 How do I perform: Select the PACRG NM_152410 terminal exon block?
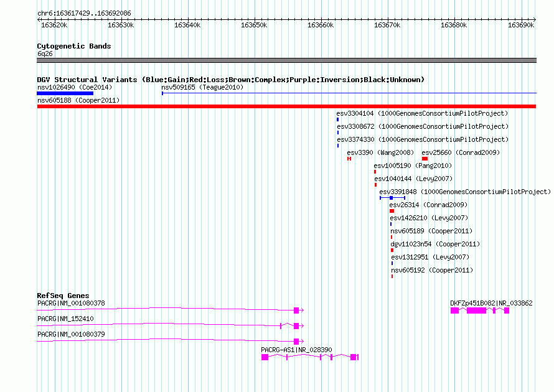(x=296, y=326)
